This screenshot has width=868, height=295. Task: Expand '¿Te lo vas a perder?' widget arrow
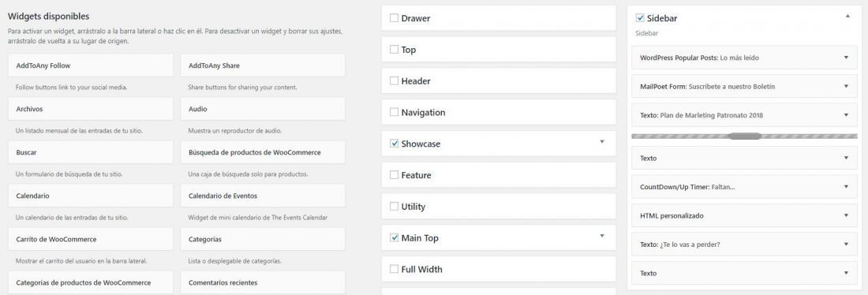click(x=846, y=245)
